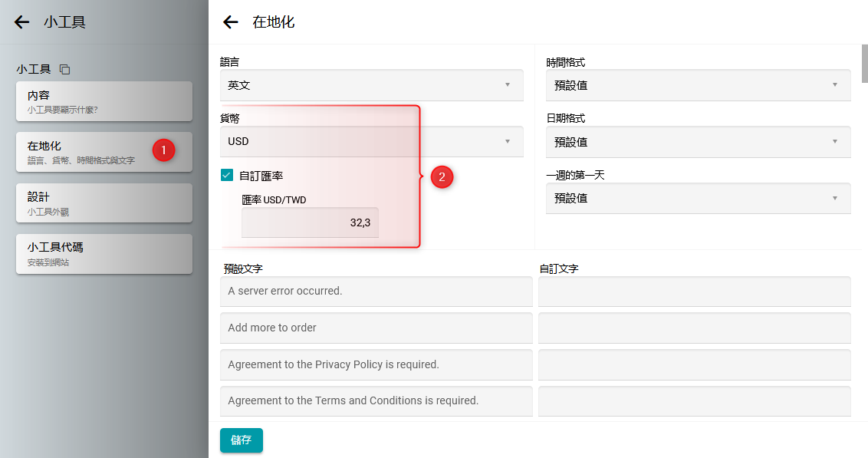The image size is (868, 458).
Task: Open the 小工具代碼 menu item
Action: point(104,254)
